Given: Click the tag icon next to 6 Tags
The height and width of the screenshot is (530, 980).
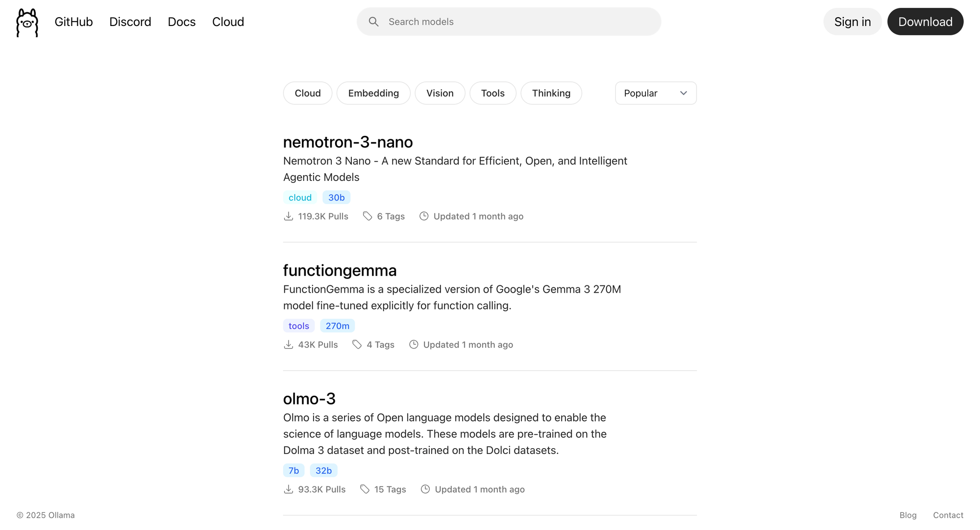Looking at the screenshot, I should coord(367,216).
